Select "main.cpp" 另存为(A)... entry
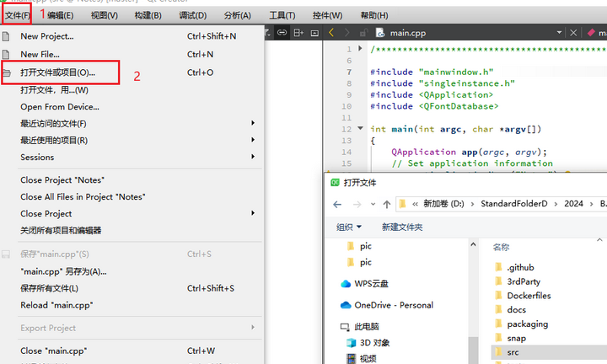This screenshot has width=607, height=364. (132, 271)
